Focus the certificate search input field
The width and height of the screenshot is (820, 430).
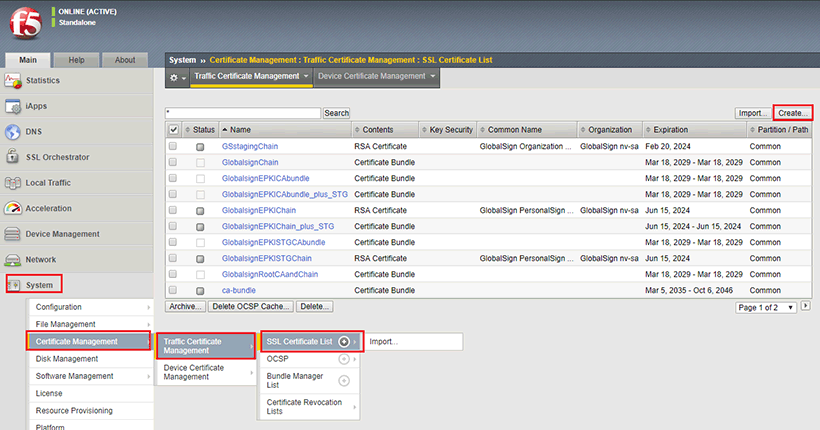243,113
